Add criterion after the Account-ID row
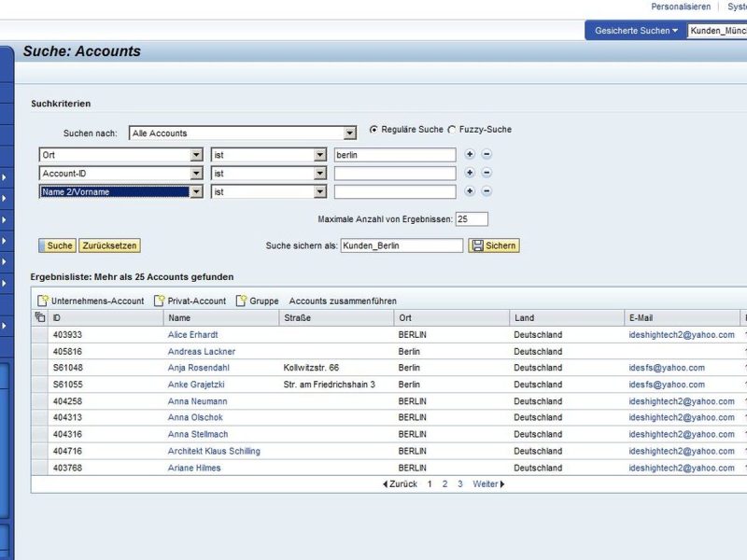 [x=470, y=173]
